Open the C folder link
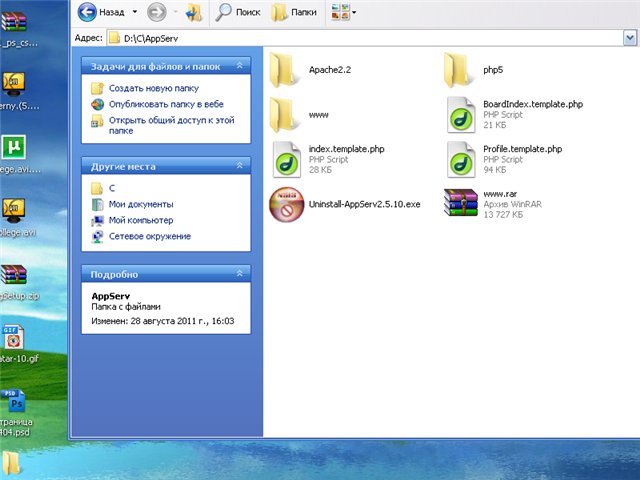 tap(112, 188)
